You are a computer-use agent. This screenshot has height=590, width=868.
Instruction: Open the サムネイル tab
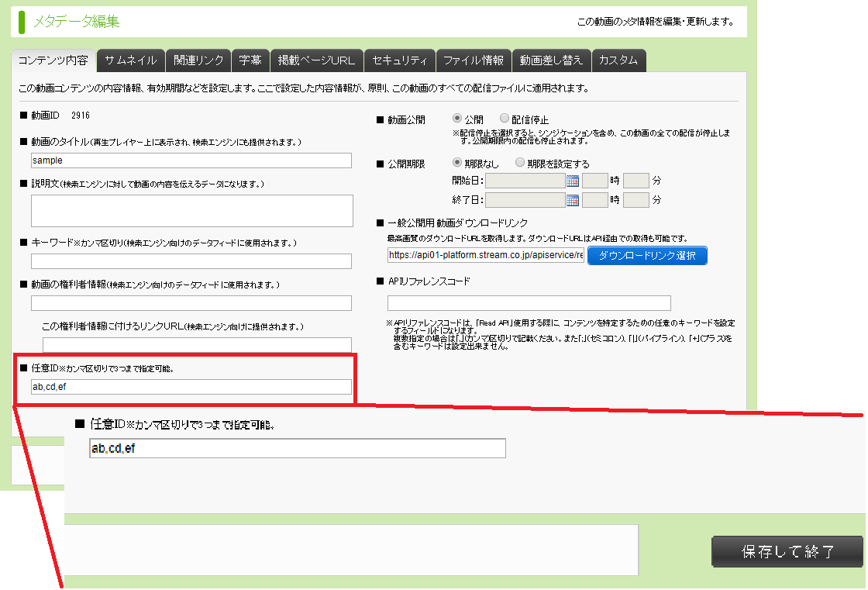pos(131,60)
